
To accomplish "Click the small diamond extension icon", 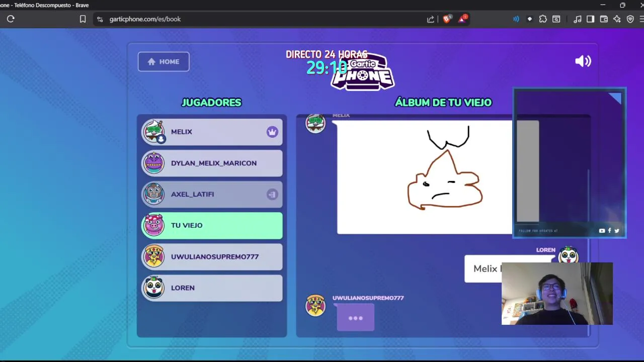I will (529, 19).
